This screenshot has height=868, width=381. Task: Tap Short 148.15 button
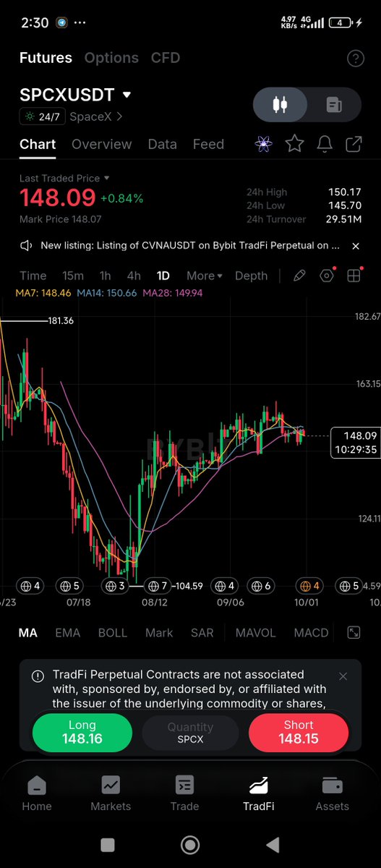[299, 732]
